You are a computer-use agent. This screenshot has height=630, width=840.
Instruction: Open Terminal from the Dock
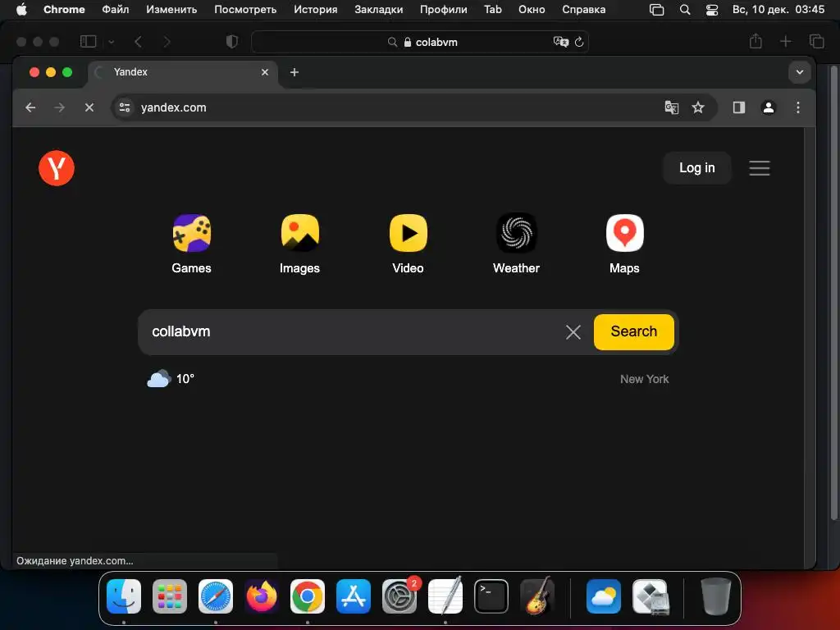[491, 596]
